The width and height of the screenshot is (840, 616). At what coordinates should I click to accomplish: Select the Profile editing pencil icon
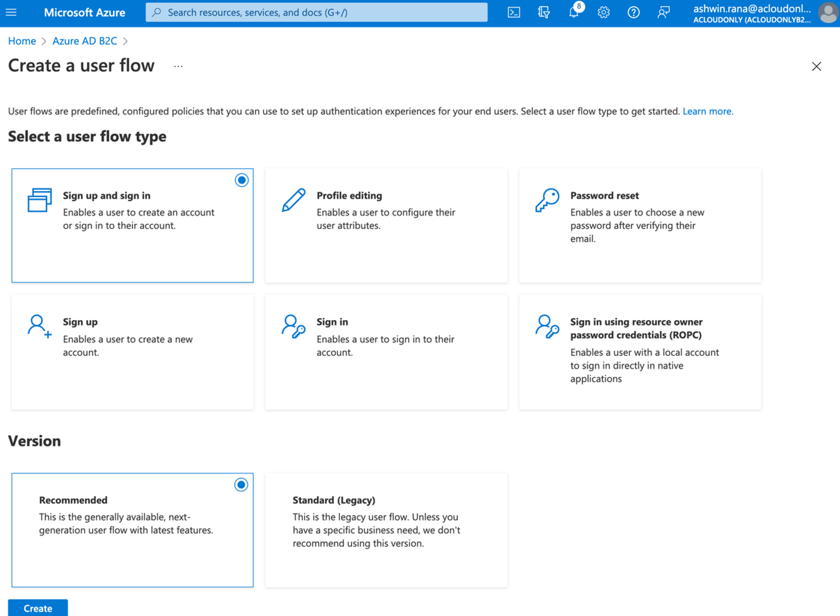coord(293,200)
